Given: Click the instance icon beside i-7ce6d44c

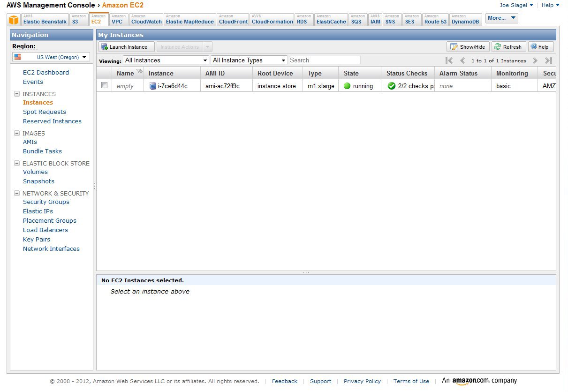Looking at the screenshot, I should tap(152, 86).
